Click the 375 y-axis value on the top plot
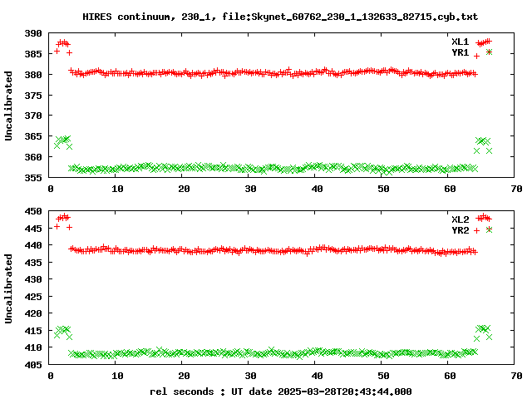Screen dimensions: 532x399 pos(33,96)
